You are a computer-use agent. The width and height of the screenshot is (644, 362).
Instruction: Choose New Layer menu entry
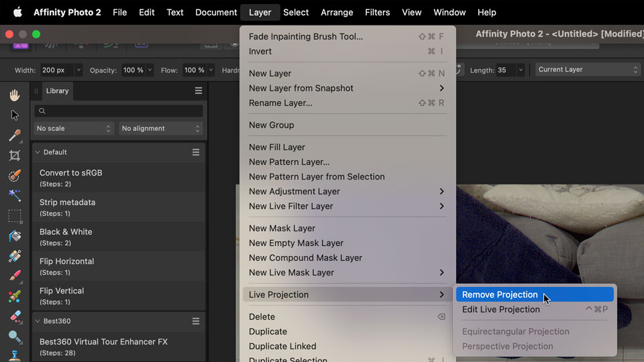point(347,74)
